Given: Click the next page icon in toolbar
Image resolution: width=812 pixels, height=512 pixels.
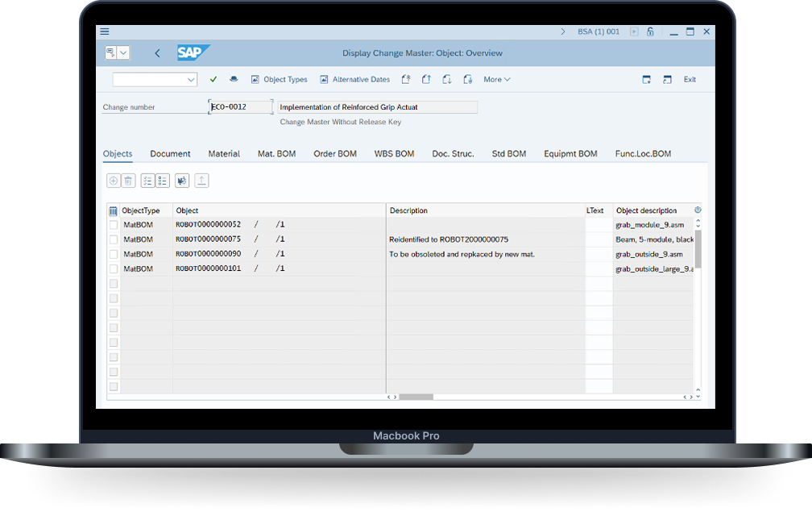Looking at the screenshot, I should tap(447, 79).
